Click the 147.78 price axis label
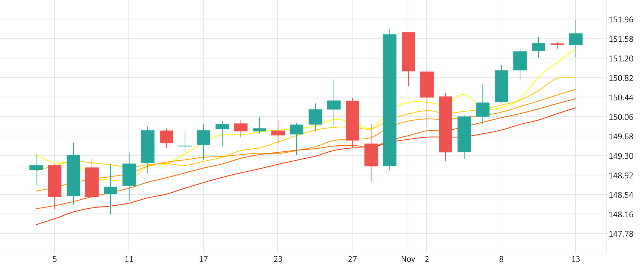 [x=621, y=234]
